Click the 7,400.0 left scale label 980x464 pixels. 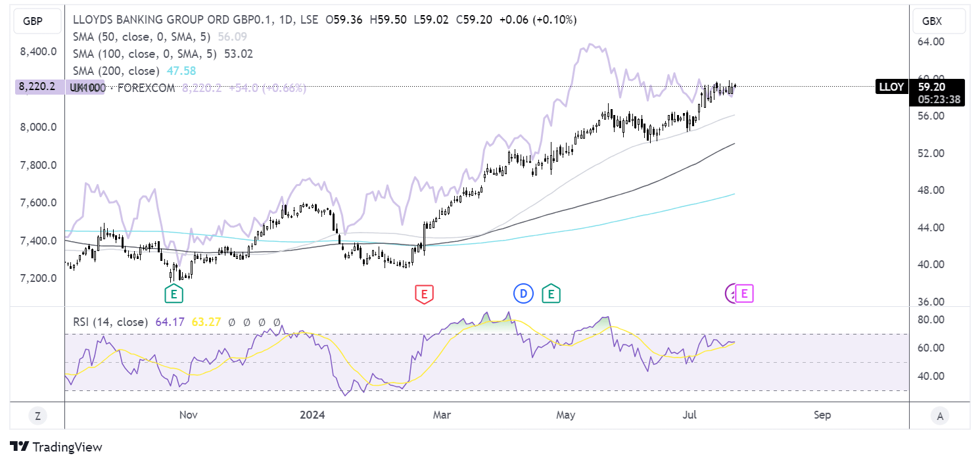click(38, 241)
